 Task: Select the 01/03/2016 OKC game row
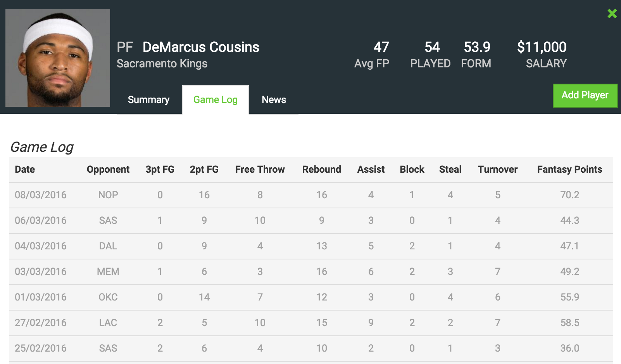[x=311, y=297]
